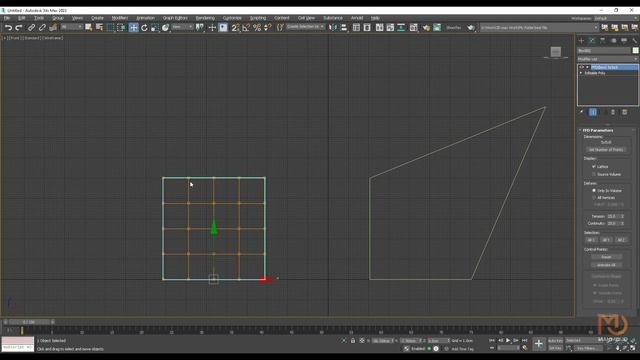
Task: Open the Workspaces Default dropdown
Action: pos(616,18)
